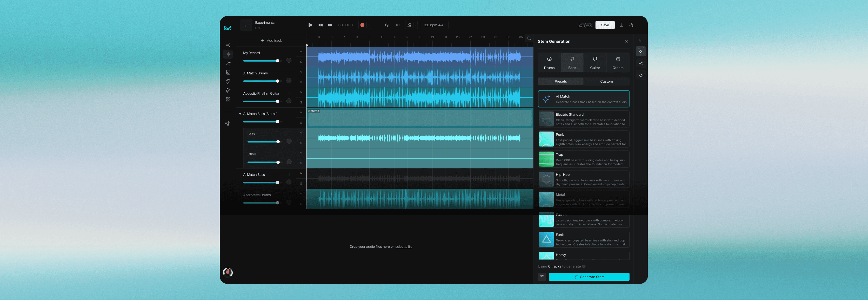Click the download/export icon

click(621, 25)
